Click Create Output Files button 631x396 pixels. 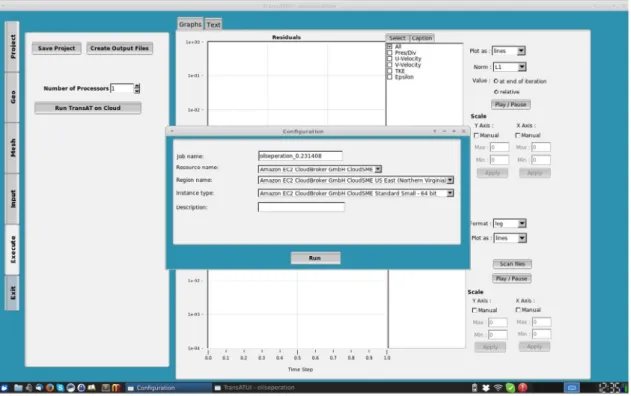[x=120, y=48]
